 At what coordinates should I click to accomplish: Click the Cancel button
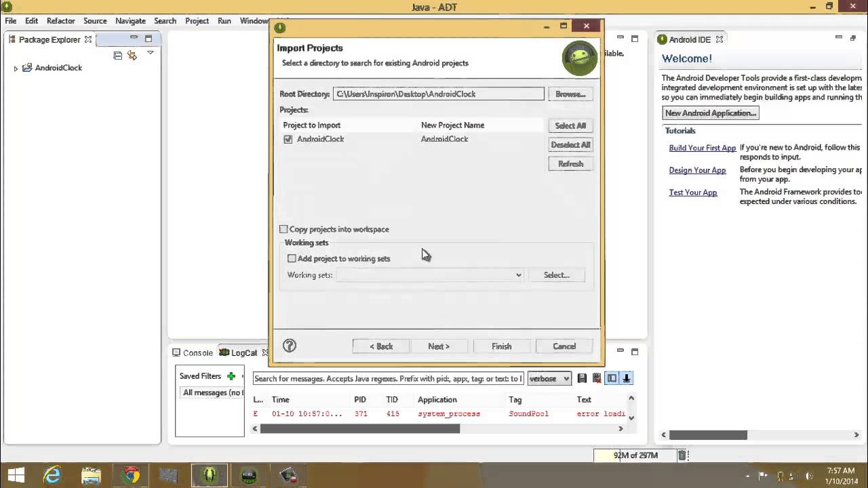(x=564, y=346)
